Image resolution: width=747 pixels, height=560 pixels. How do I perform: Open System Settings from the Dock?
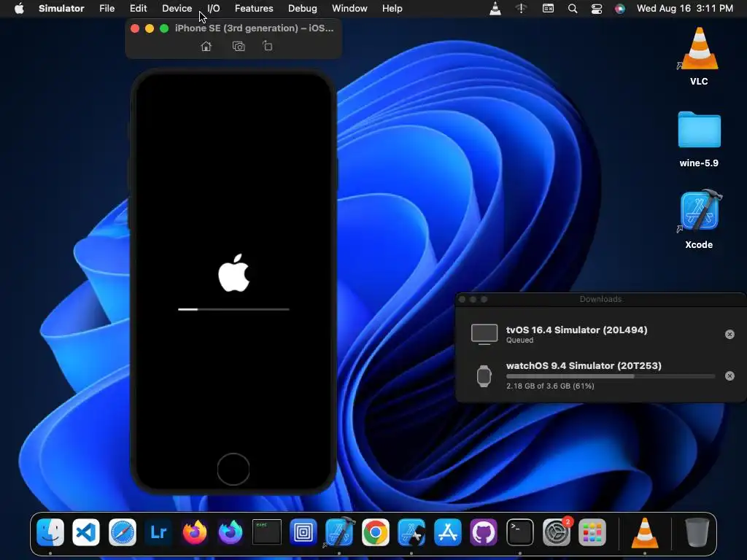pyautogui.click(x=556, y=532)
